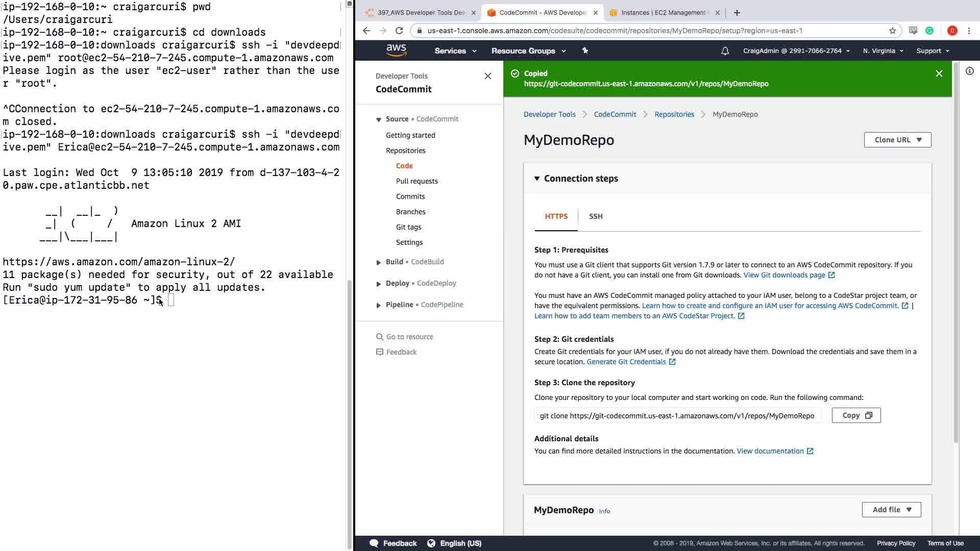Image resolution: width=980 pixels, height=551 pixels.
Task: Dismiss the green Copied notification banner
Action: tap(939, 73)
